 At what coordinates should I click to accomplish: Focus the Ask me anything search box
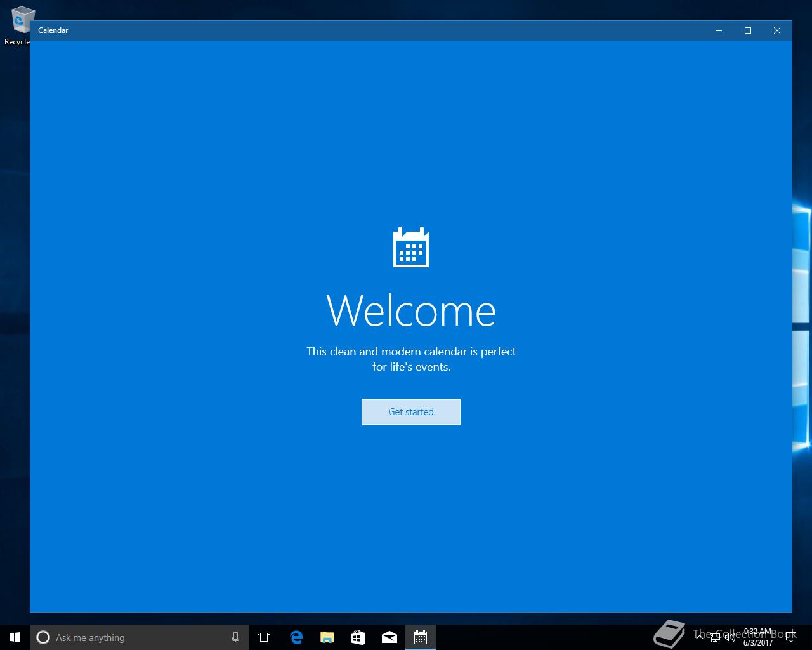click(x=138, y=637)
